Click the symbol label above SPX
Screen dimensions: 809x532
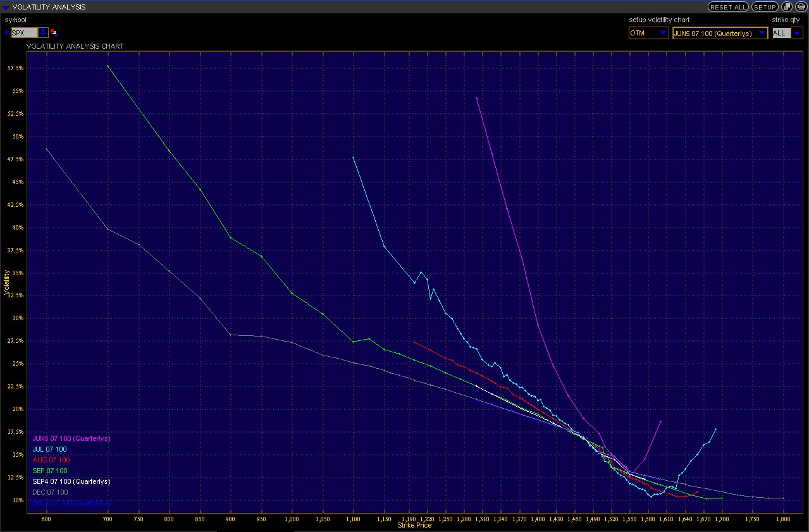[x=14, y=20]
